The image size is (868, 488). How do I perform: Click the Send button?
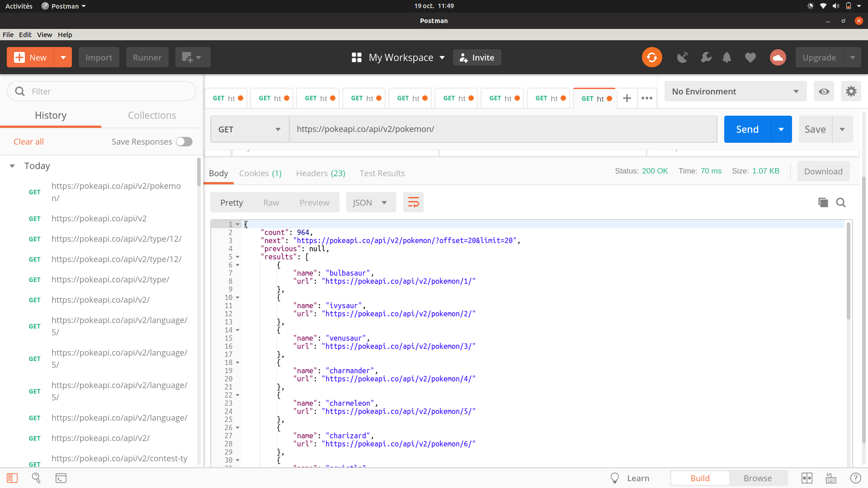747,129
